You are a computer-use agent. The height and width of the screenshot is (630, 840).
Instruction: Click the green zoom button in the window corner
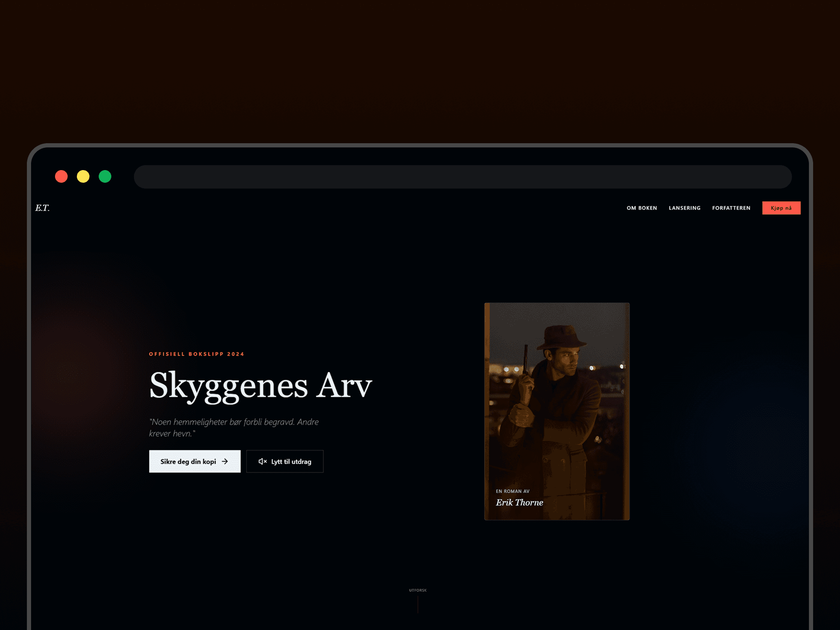click(105, 176)
